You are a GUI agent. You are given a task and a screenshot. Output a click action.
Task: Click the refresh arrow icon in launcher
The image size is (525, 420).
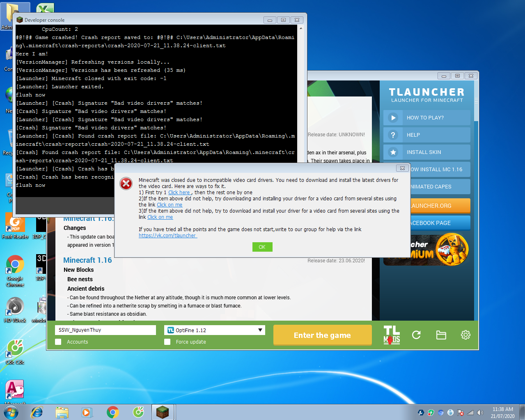pos(416,335)
